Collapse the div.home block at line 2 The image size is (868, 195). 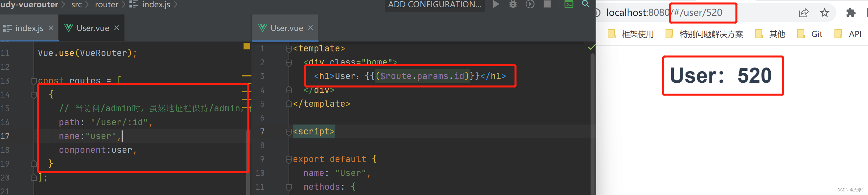(289, 63)
